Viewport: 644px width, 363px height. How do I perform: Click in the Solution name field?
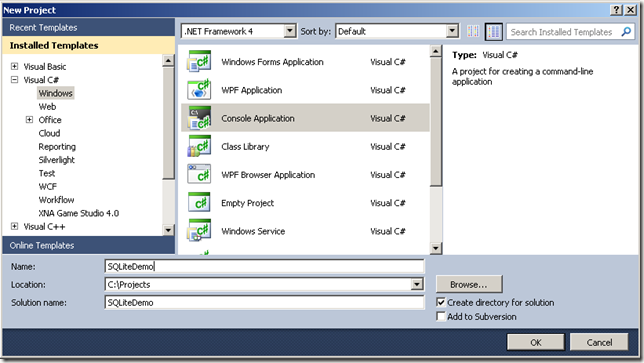tap(264, 303)
